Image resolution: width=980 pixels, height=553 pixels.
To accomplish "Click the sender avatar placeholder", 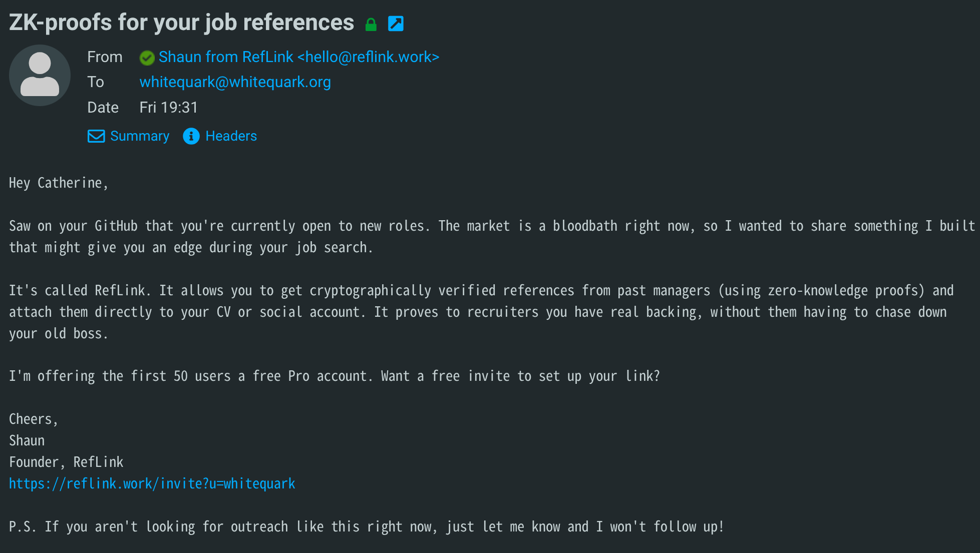I will click(40, 75).
